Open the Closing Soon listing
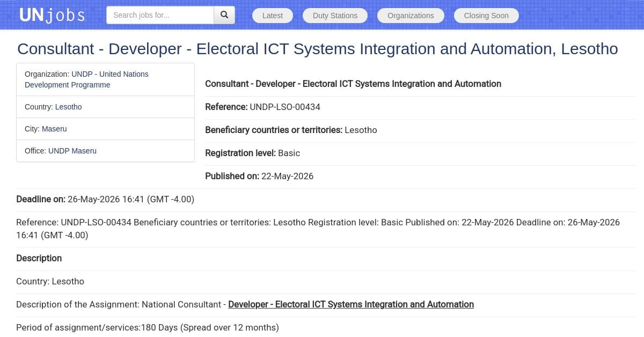The height and width of the screenshot is (337, 644). [x=486, y=16]
